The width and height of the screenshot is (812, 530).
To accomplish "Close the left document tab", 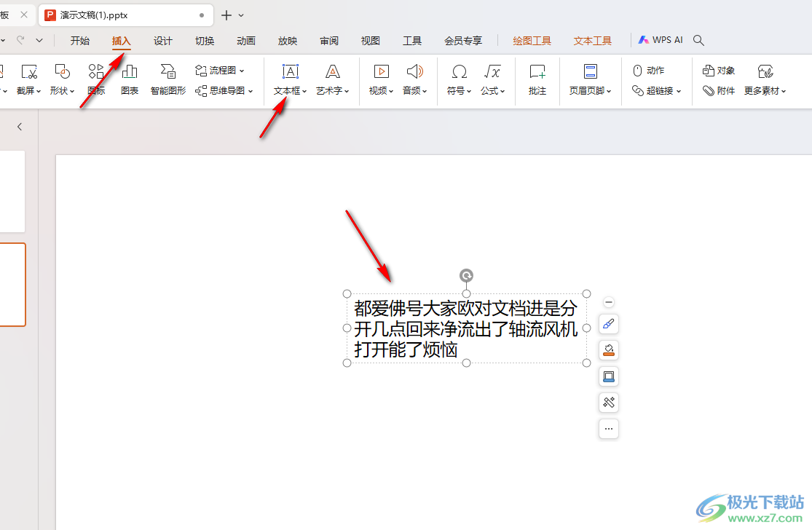I will click(x=24, y=15).
